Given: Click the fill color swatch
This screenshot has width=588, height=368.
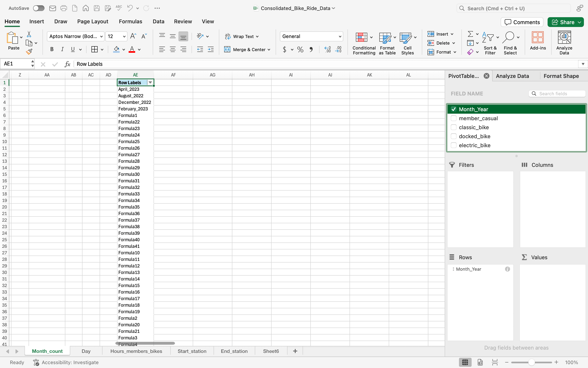Looking at the screenshot, I should [x=116, y=49].
